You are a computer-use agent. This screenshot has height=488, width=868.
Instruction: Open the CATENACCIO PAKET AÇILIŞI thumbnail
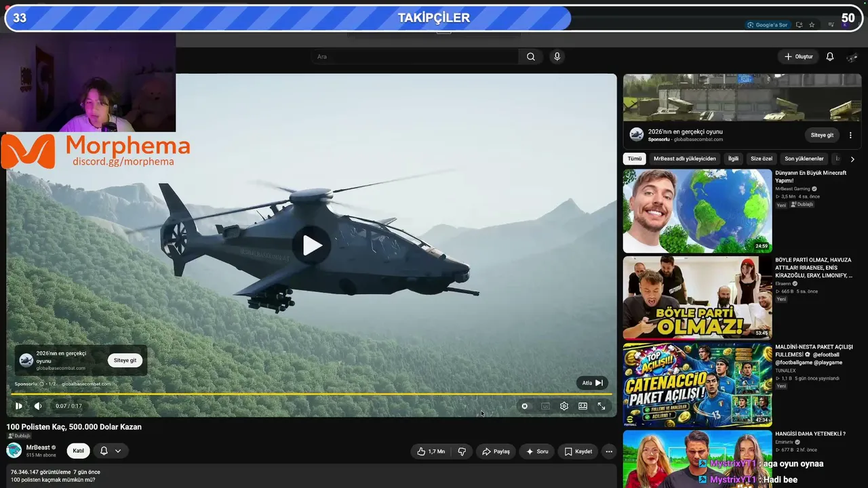[697, 385]
